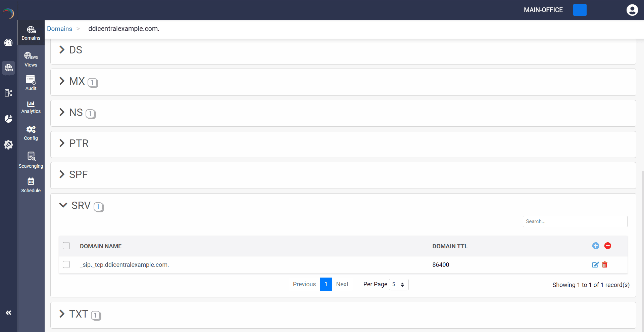Image resolution: width=644 pixels, height=332 pixels.
Task: Open the Domains submenu item
Action: (31, 33)
